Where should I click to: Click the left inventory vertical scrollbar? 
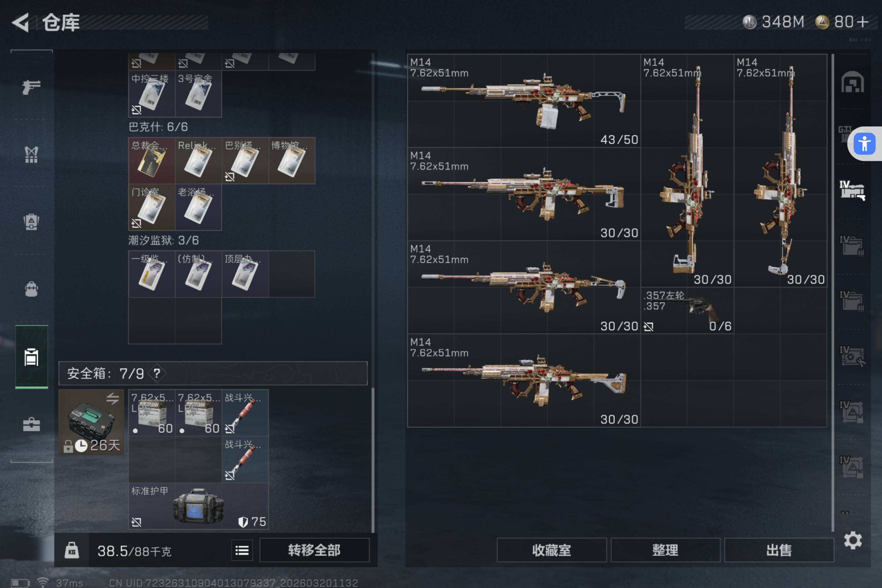coord(373,292)
